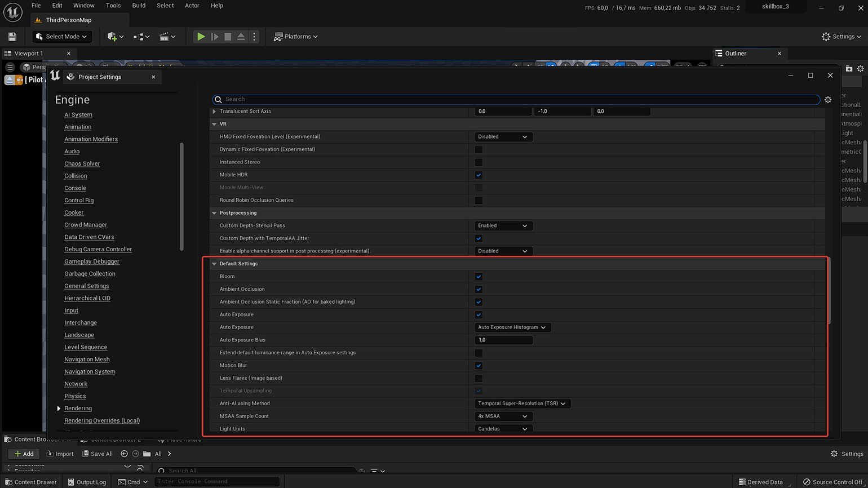
Task: Click the Eject from player icon
Action: tap(241, 37)
